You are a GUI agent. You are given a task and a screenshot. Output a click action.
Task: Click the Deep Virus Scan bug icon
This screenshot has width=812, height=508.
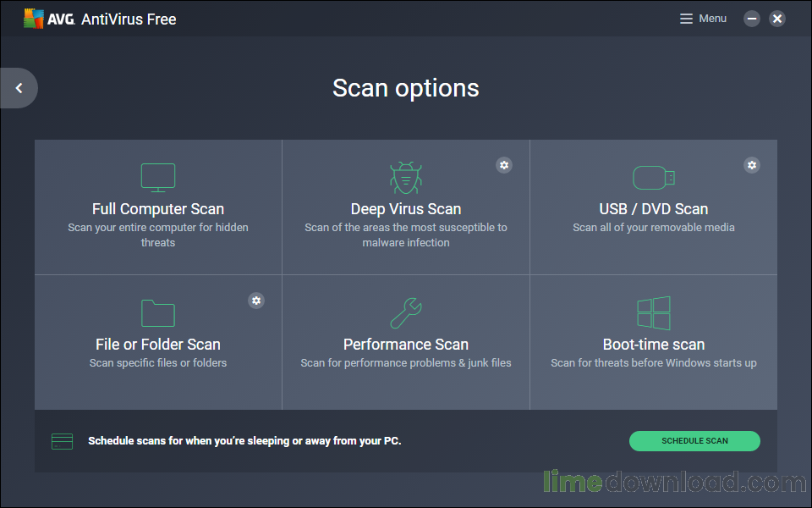tap(405, 175)
